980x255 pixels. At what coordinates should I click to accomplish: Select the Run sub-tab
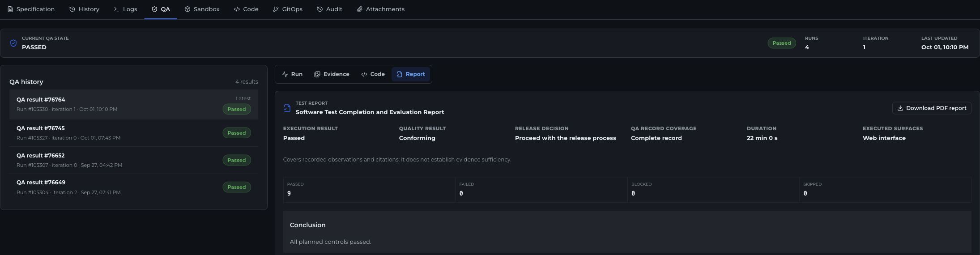pyautogui.click(x=292, y=74)
